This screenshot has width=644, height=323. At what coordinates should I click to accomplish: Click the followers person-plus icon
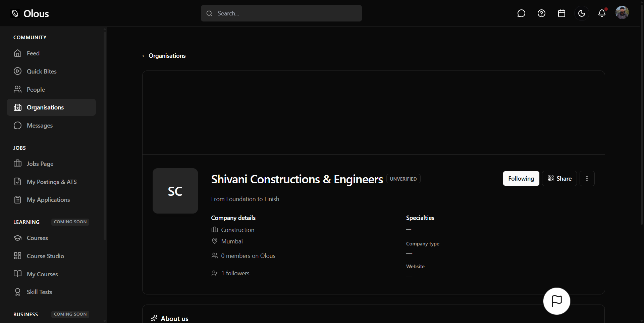click(215, 273)
